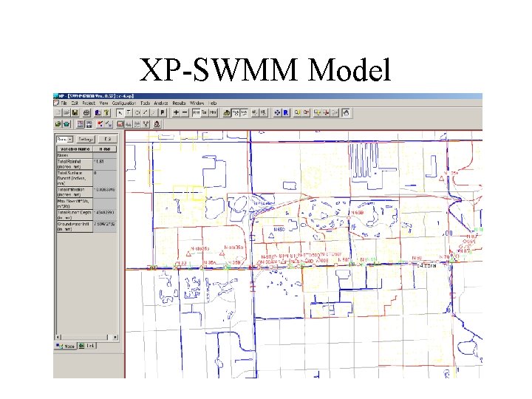532x399 pixels.
Task: Switch to the Node tab
Action: [66, 346]
